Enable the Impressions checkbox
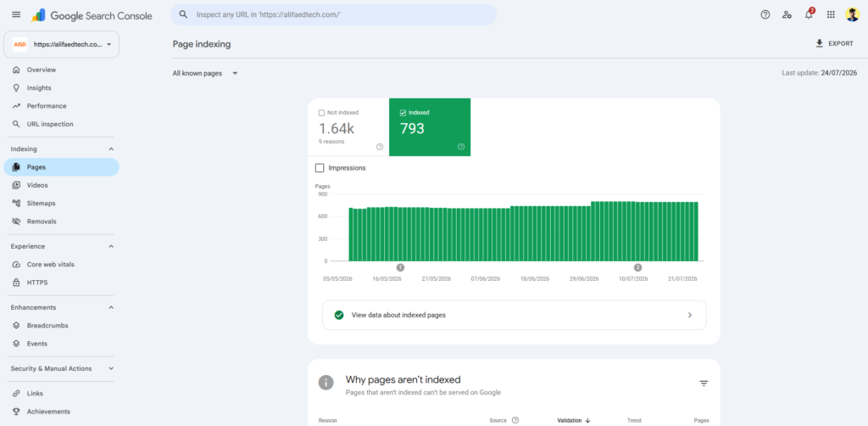The image size is (868, 426). coord(320,168)
